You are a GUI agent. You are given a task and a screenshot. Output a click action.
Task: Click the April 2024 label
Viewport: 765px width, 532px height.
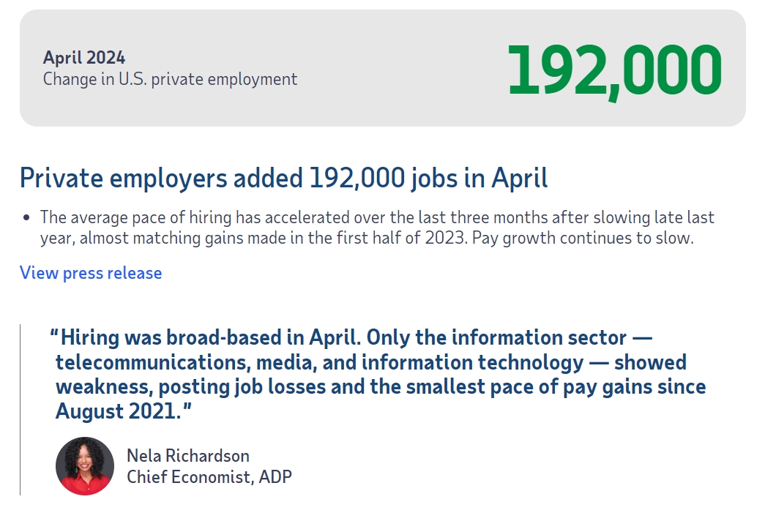tap(84, 58)
